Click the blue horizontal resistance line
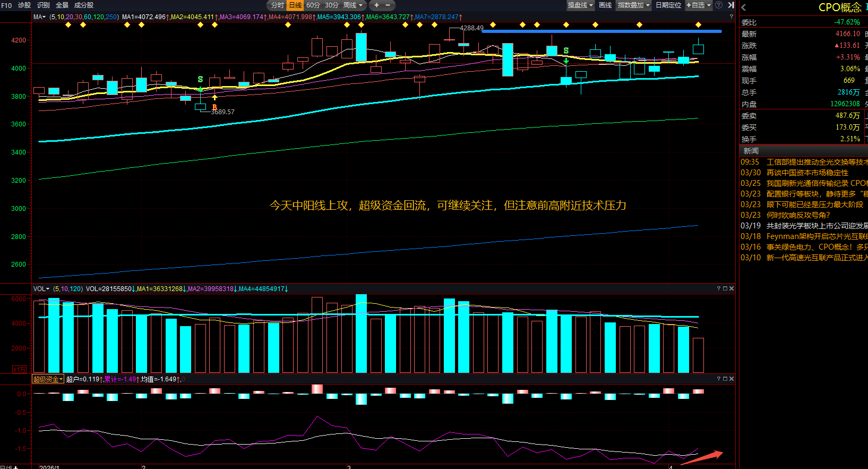 [x=601, y=31]
